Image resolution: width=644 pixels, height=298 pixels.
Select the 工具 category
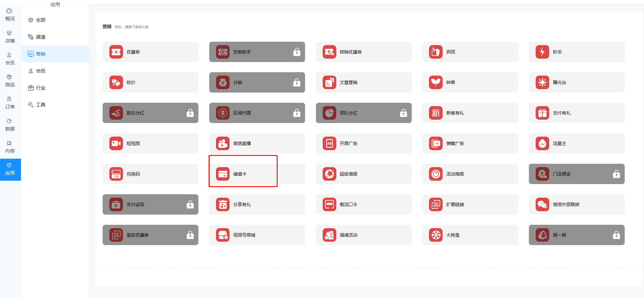(x=55, y=105)
